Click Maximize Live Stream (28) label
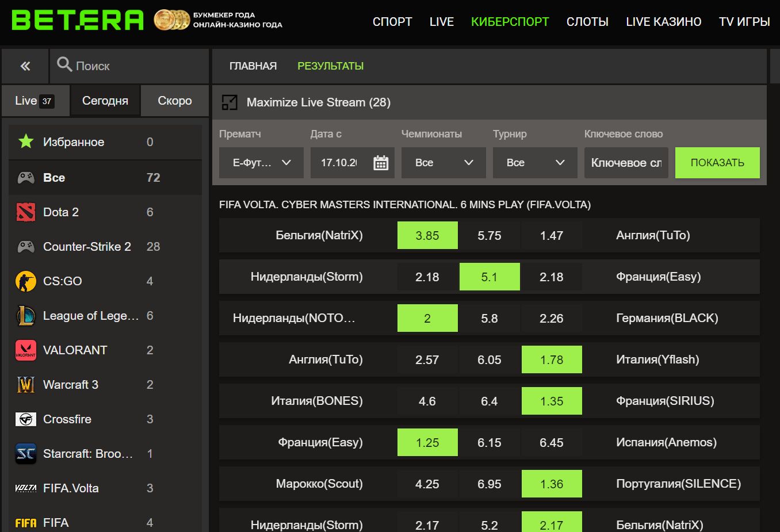 319,102
